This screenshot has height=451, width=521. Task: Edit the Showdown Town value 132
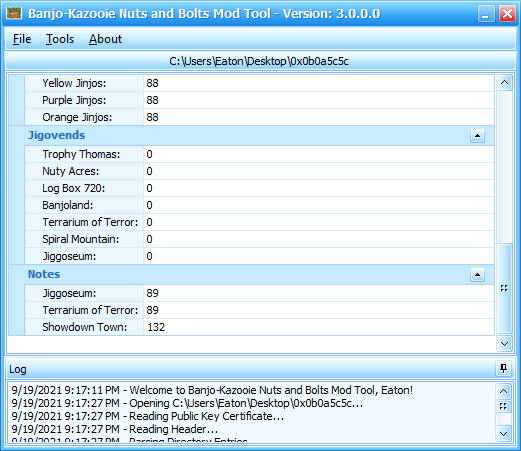pyautogui.click(x=319, y=327)
